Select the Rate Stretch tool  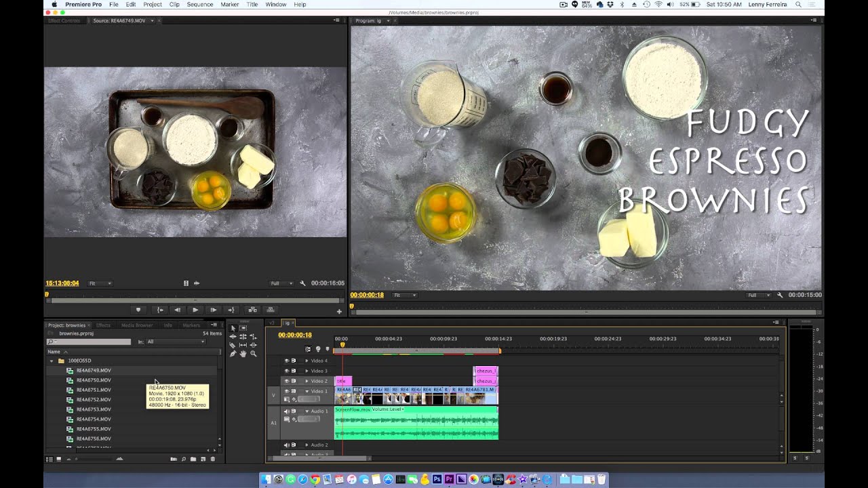253,337
